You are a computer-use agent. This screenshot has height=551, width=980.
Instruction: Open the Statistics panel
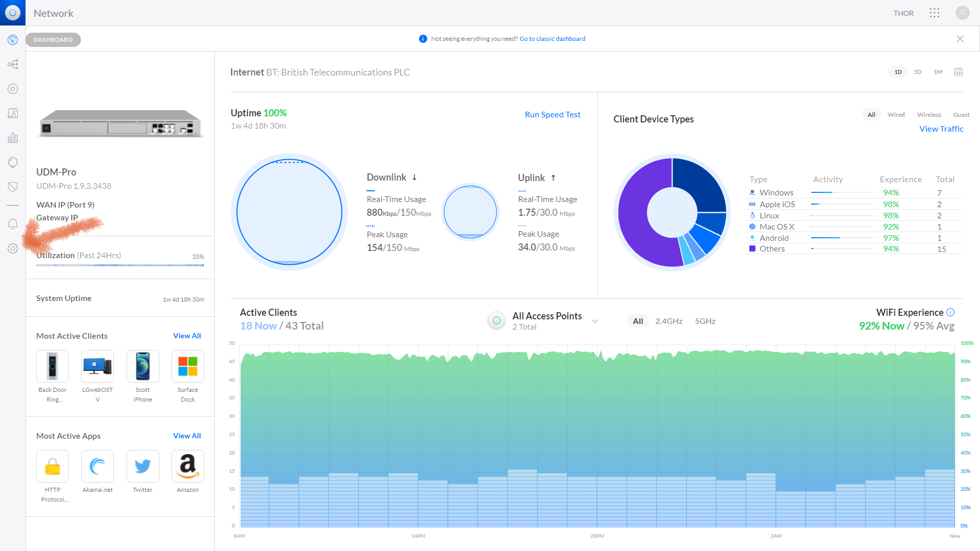13,137
